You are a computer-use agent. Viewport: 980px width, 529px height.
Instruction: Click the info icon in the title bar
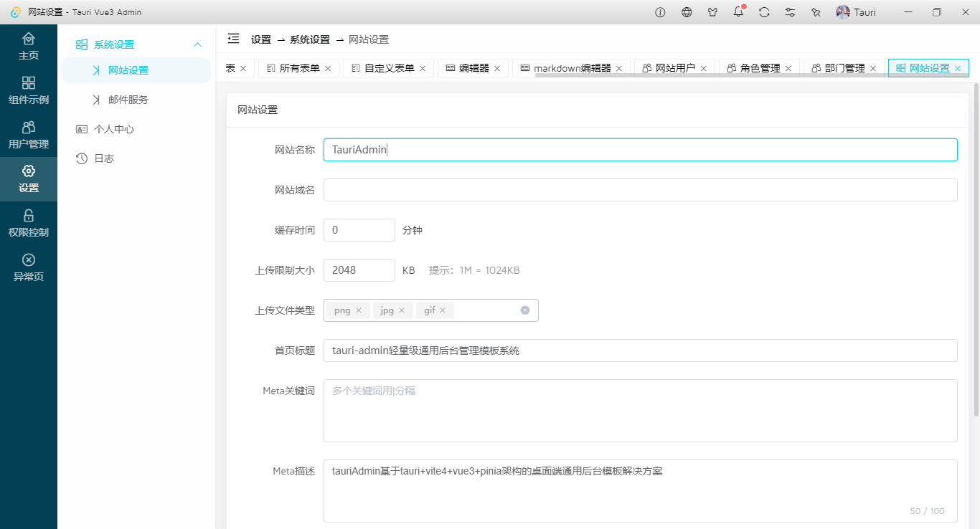[x=659, y=11]
